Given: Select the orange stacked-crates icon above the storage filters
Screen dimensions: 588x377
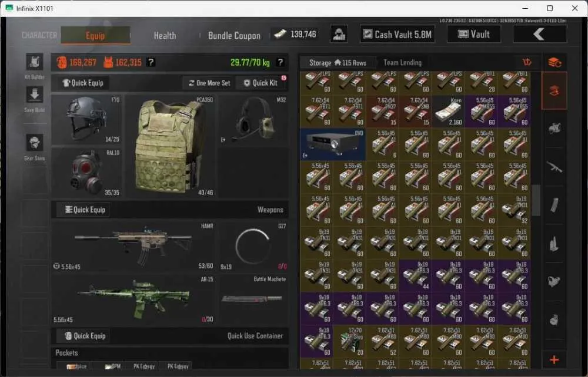Looking at the screenshot, I should 554,62.
